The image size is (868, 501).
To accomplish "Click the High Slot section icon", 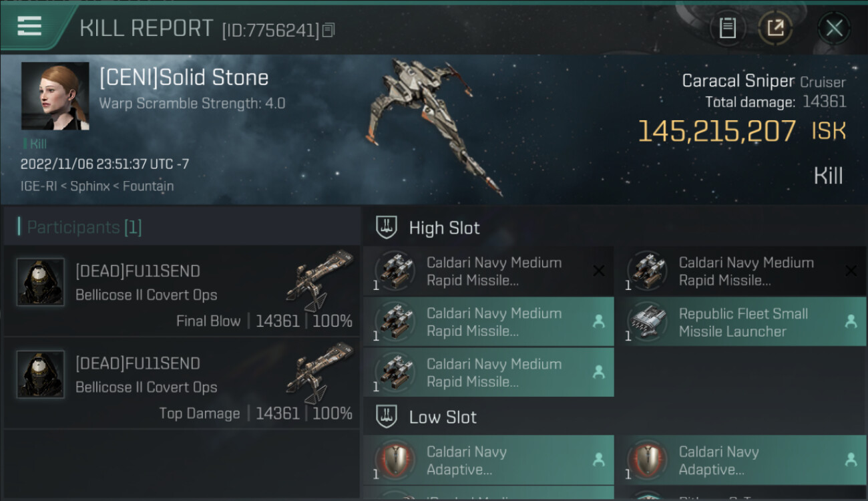I will (x=387, y=228).
